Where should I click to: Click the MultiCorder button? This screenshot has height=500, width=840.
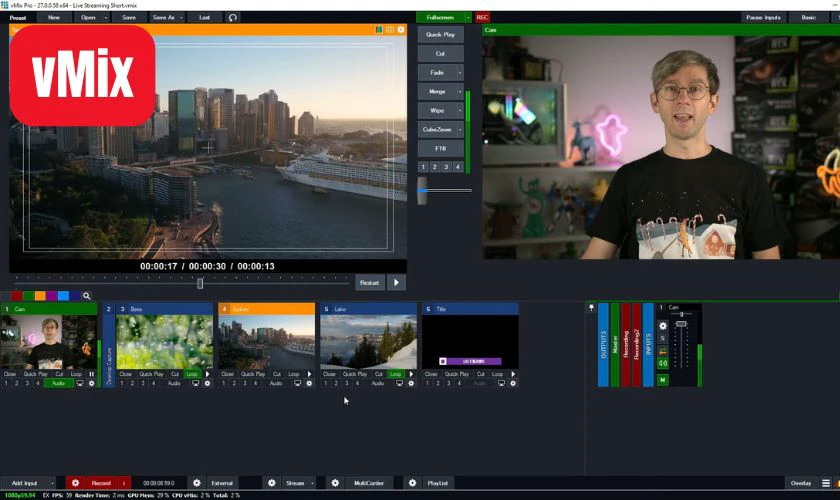click(x=369, y=483)
